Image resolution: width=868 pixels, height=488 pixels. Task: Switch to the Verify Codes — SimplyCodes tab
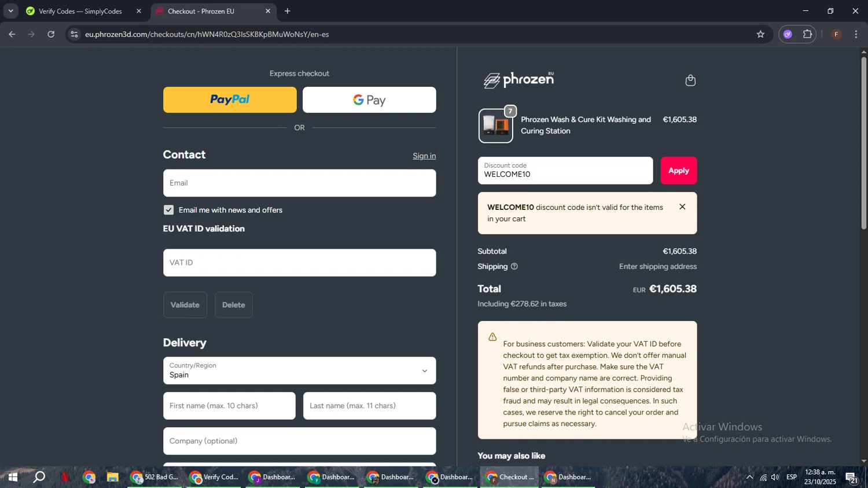[79, 11]
